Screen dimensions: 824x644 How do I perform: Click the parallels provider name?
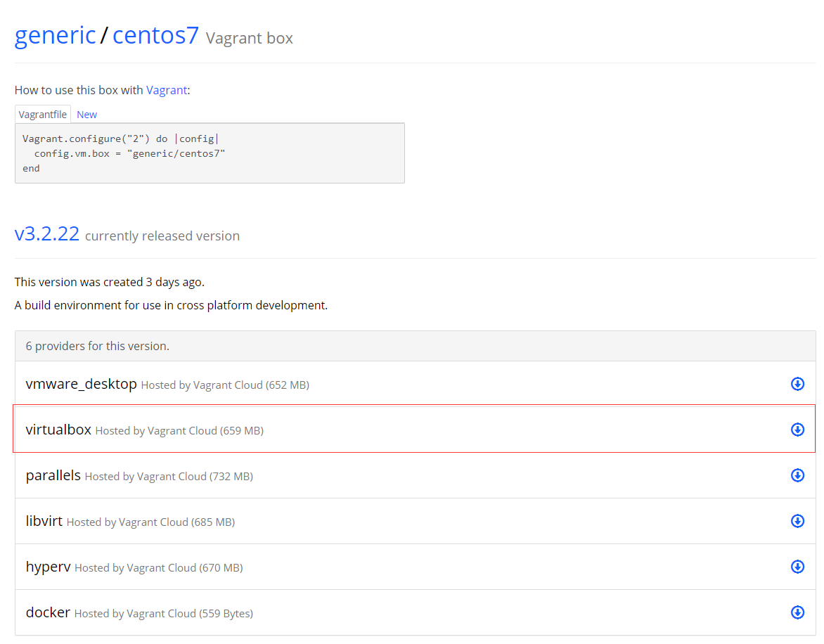pos(53,475)
